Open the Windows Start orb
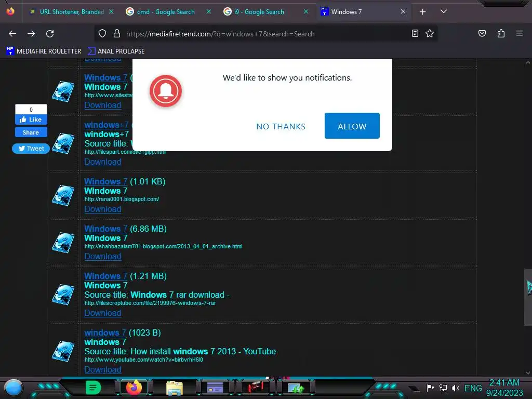 13,388
